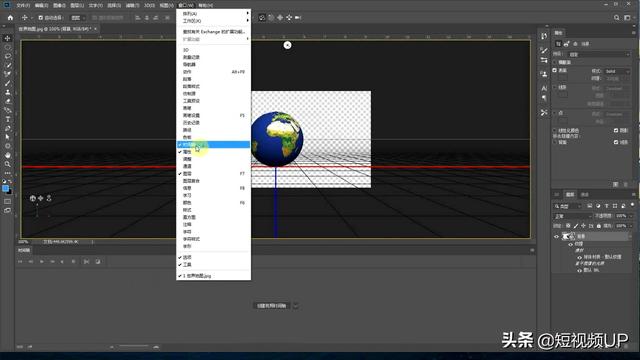Viewport: 640px width, 360px height.
Task: Select 历史记录 History menu item
Action: [x=213, y=122]
